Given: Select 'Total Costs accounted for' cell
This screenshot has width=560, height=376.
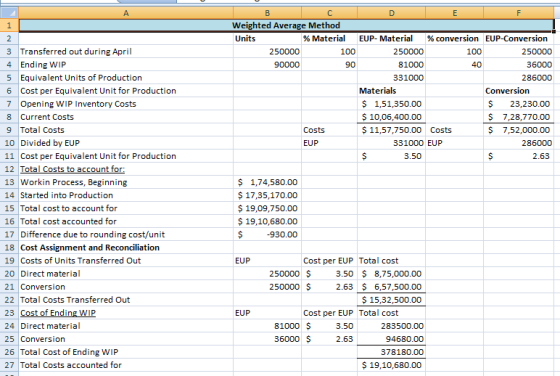Looking at the screenshot, I should 126,365.
